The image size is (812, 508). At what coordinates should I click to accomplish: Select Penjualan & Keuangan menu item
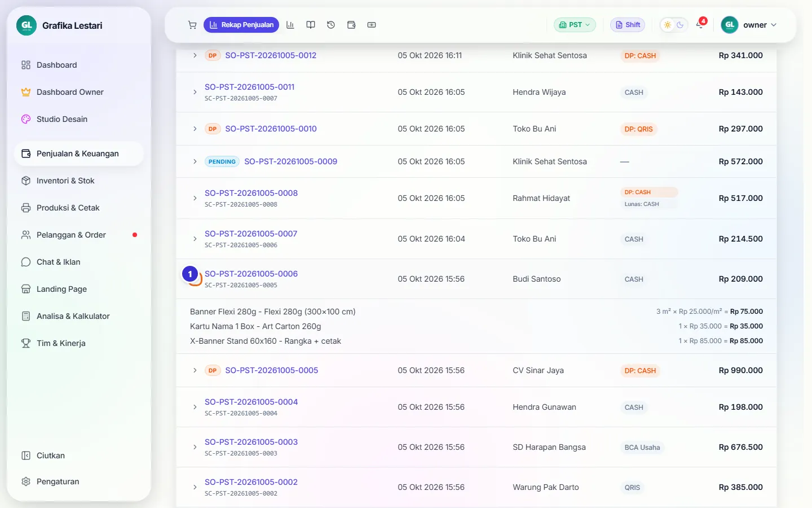[x=79, y=154]
